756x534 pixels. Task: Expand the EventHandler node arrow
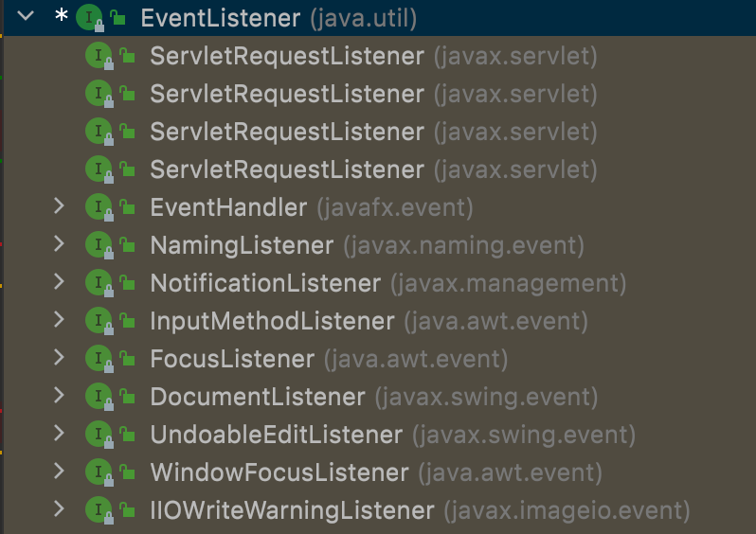pyautogui.click(x=59, y=206)
